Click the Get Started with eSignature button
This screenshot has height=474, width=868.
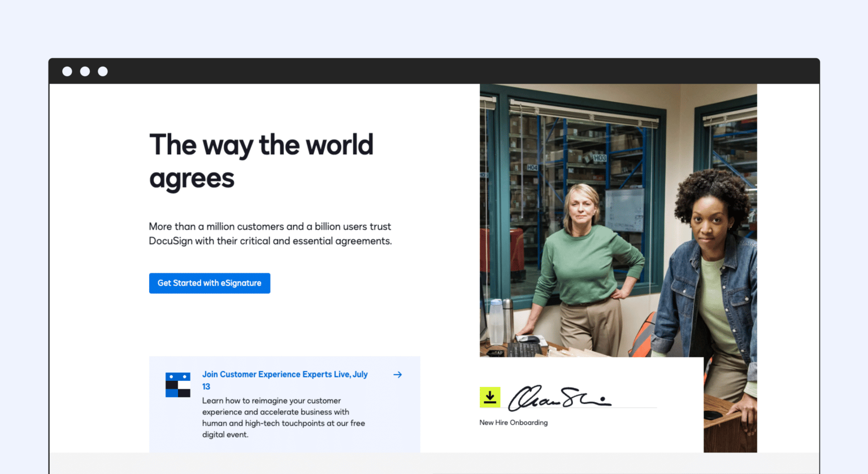[209, 283]
